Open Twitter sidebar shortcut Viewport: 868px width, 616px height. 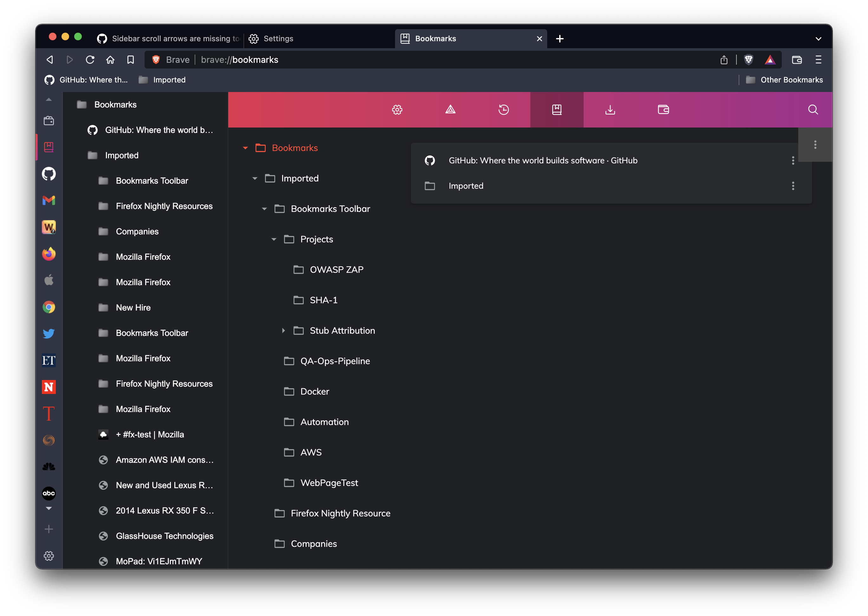point(49,333)
